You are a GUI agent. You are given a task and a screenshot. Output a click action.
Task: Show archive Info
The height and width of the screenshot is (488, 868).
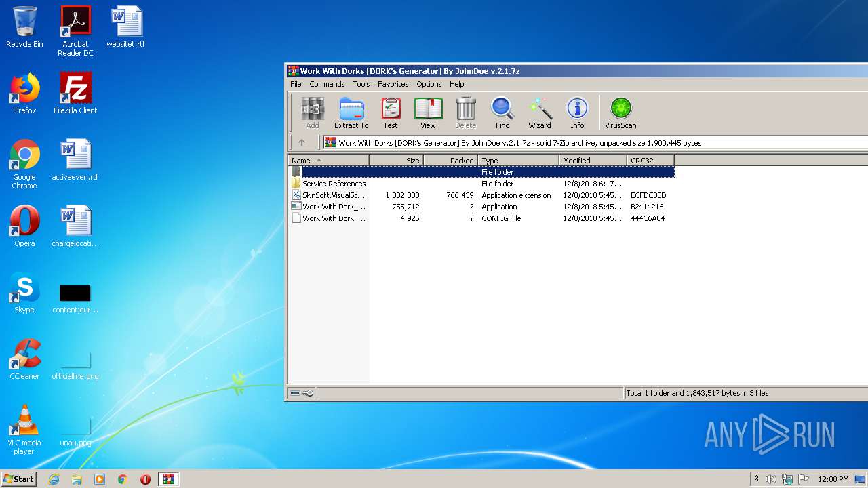(577, 113)
